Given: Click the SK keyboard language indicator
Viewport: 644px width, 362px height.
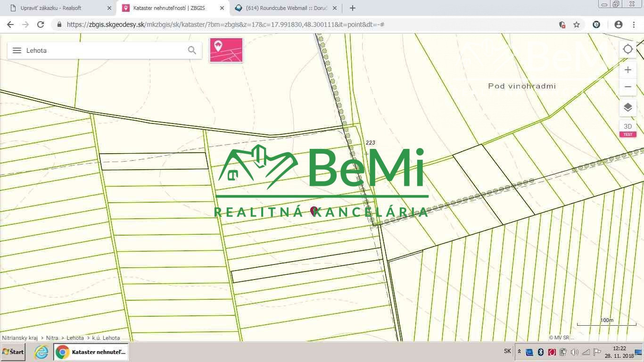Looking at the screenshot, I should [507, 351].
